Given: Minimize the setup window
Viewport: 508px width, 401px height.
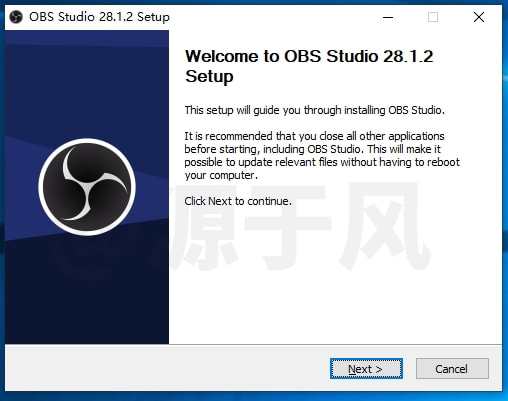Looking at the screenshot, I should coord(388,17).
